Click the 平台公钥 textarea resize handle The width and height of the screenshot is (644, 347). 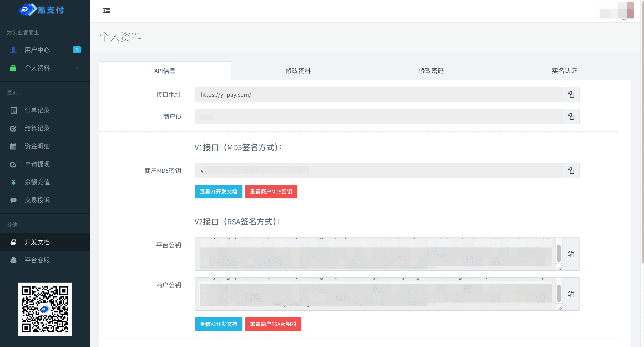560,268
